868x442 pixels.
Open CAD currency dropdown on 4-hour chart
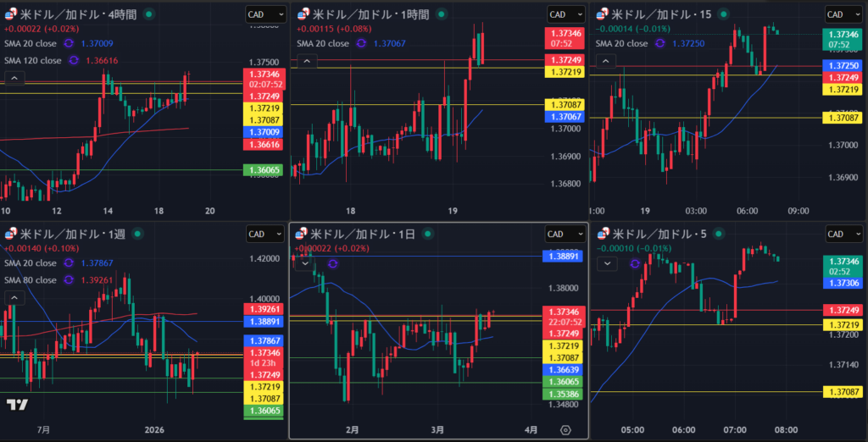[264, 14]
